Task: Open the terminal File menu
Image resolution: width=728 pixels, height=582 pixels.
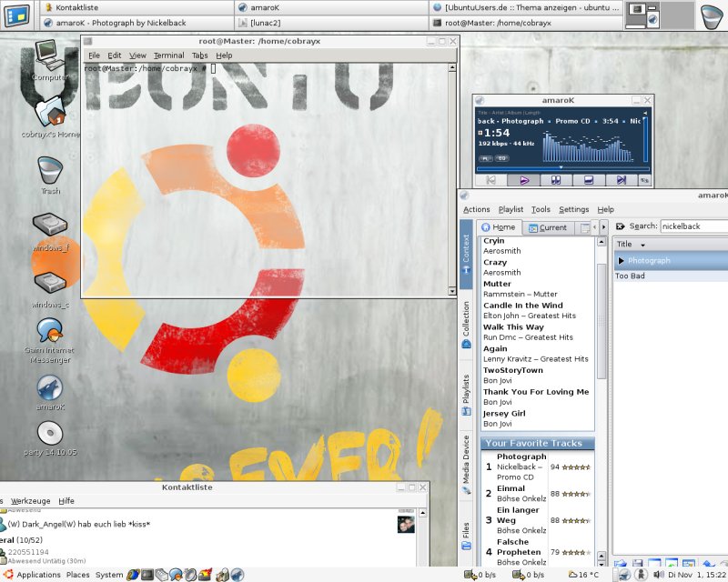Action: coord(95,55)
